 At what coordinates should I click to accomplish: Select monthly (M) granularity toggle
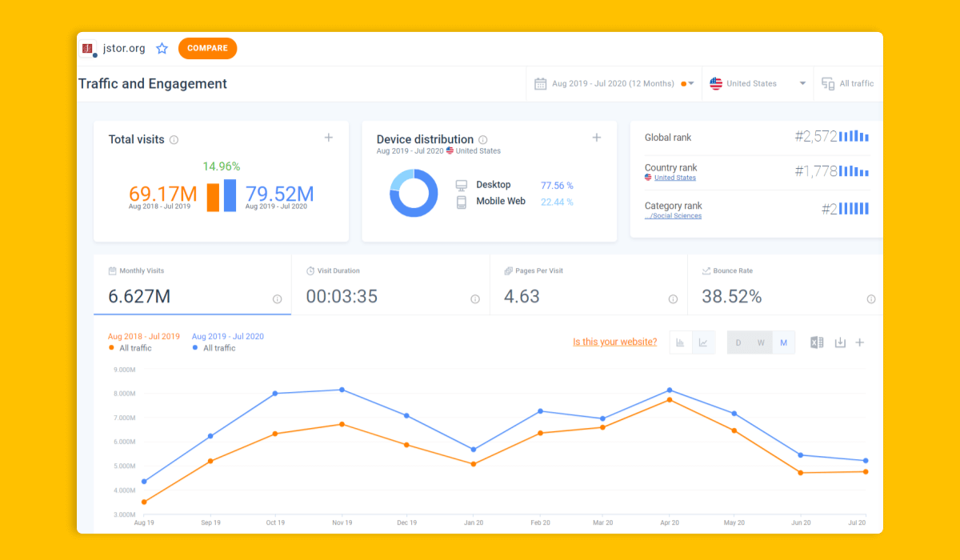tap(783, 342)
